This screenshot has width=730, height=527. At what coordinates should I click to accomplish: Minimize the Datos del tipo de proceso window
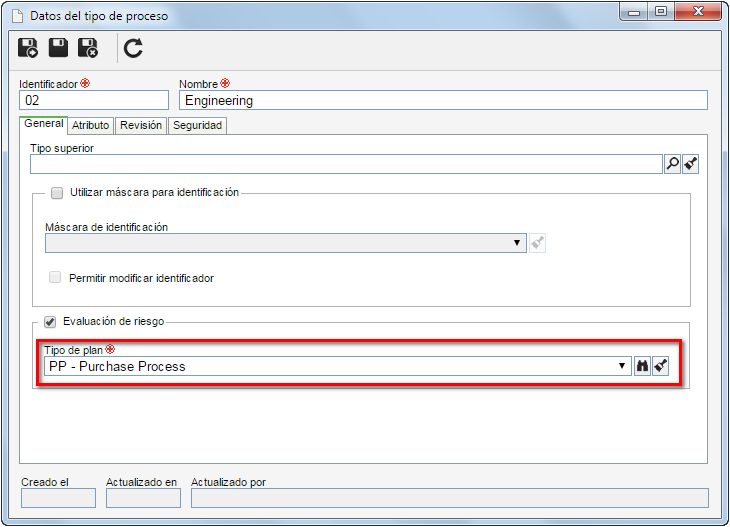point(634,12)
